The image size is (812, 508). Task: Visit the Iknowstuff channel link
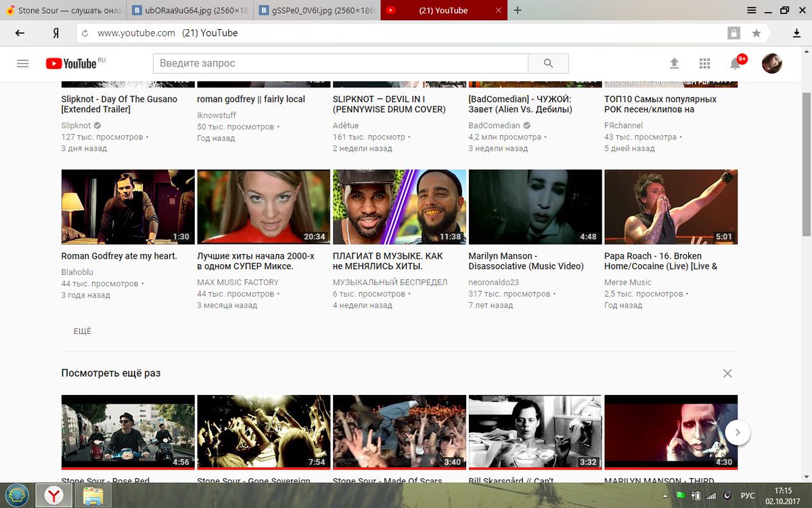[x=217, y=116]
